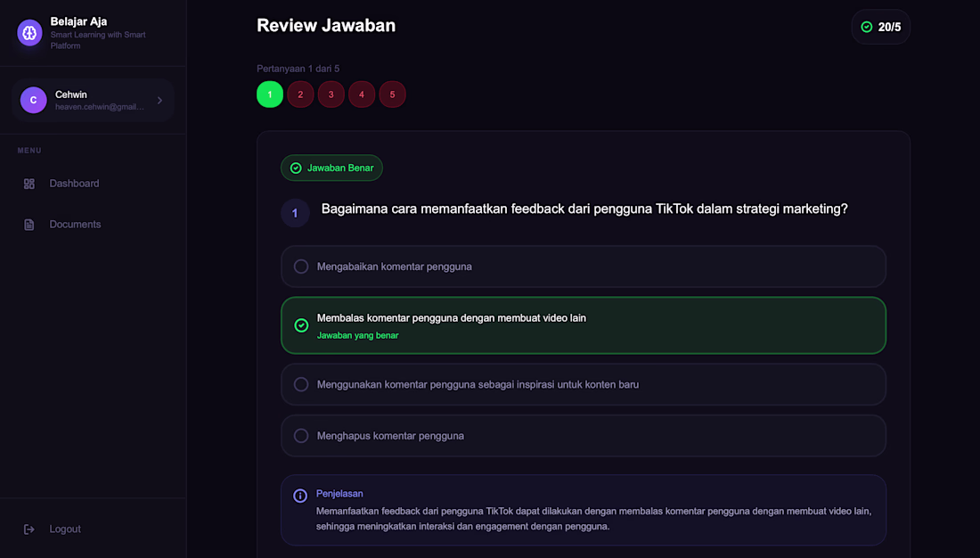Click Logout text in the sidebar
The height and width of the screenshot is (558, 980).
[65, 529]
